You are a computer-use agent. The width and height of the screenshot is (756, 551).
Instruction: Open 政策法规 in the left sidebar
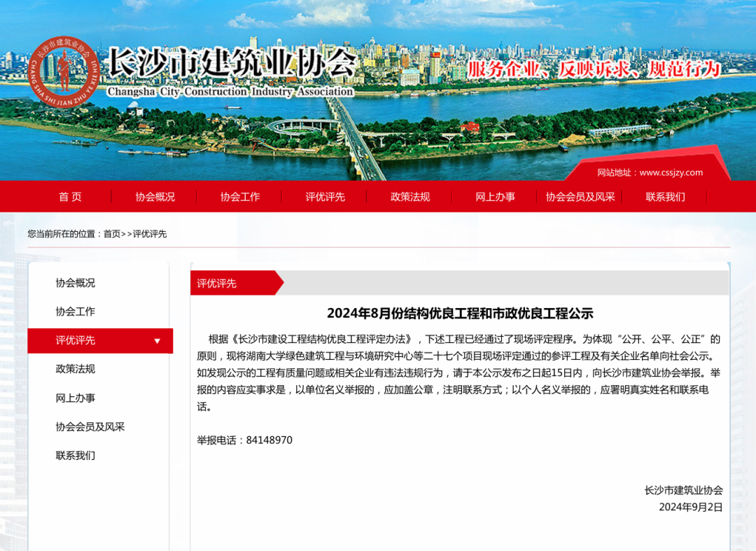pyautogui.click(x=76, y=369)
